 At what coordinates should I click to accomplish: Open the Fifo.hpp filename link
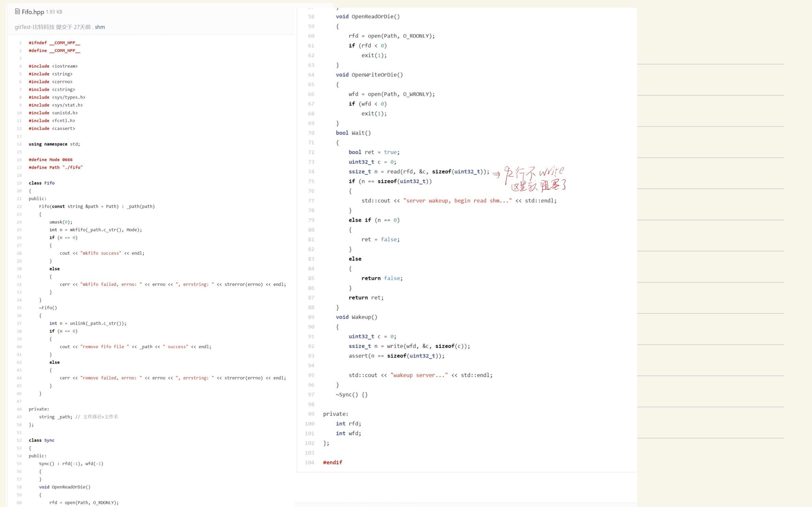[x=33, y=12]
